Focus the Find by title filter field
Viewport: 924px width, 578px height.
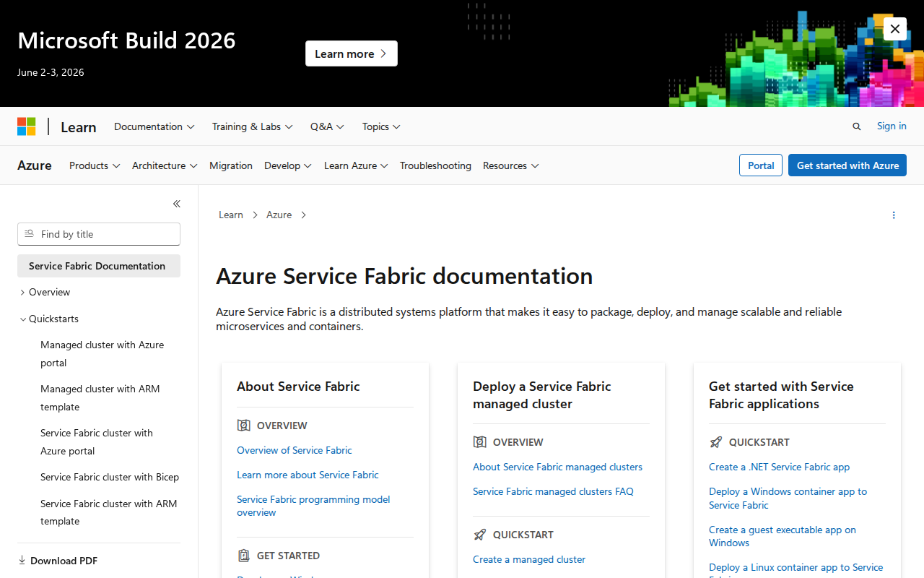click(99, 234)
